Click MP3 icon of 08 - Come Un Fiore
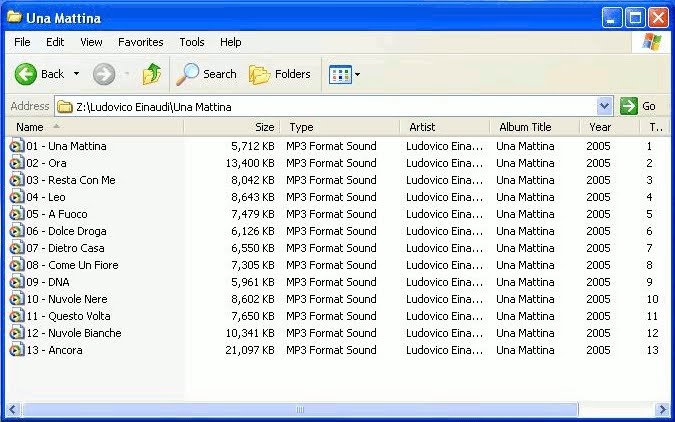This screenshot has height=422, width=675. tap(16, 265)
